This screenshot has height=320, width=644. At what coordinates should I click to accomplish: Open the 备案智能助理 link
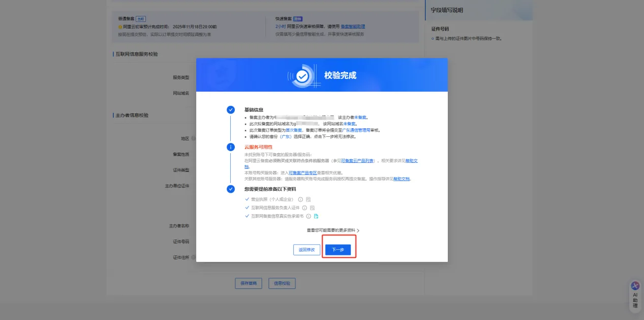pyautogui.click(x=352, y=26)
